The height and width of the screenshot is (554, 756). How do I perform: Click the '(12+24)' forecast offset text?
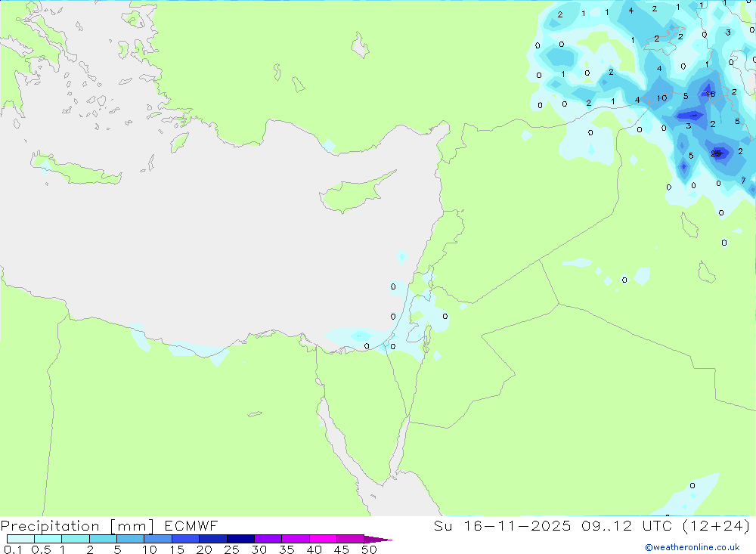717,526
